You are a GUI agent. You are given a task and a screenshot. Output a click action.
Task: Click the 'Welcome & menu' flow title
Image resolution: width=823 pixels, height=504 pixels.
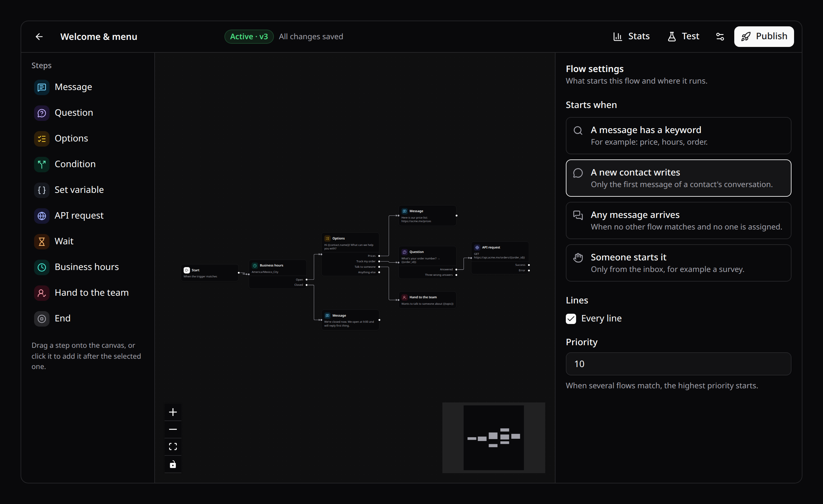(99, 37)
